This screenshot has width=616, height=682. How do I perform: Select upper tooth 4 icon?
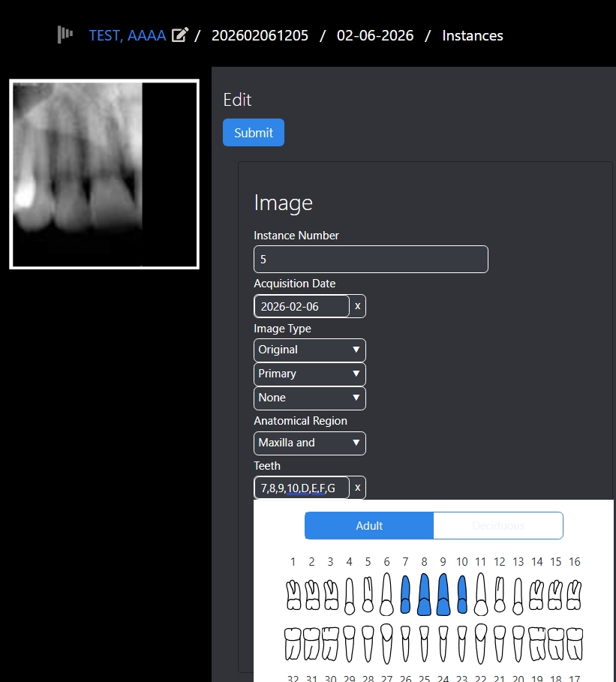[350, 596]
